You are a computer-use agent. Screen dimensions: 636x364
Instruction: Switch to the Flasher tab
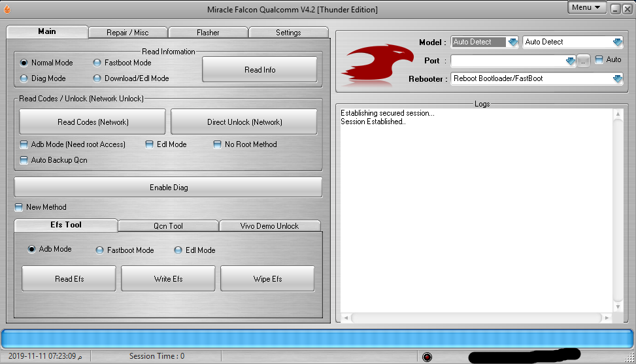[x=208, y=33]
